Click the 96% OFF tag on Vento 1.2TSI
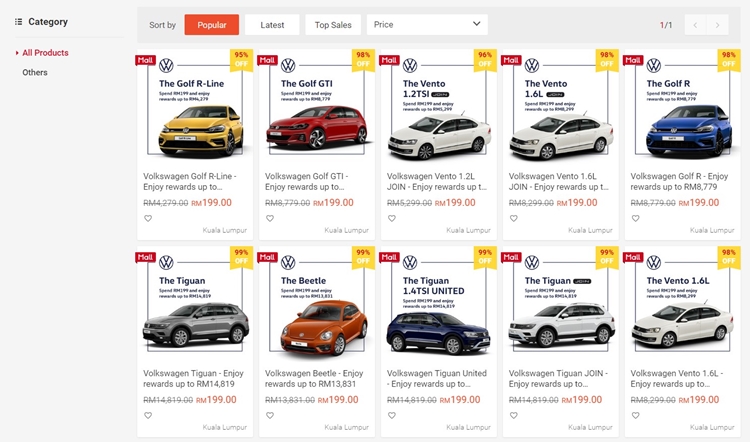750x442 pixels. tap(485, 59)
